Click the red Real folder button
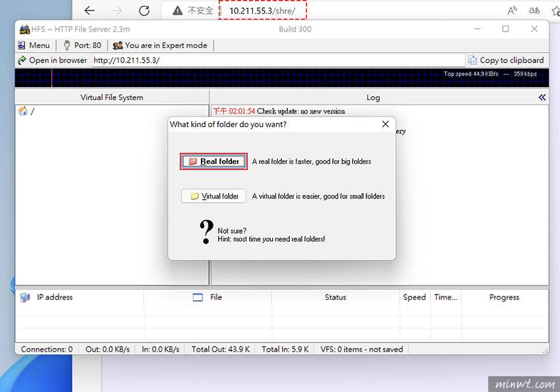Screen dimensions: 560x392 (213, 161)
